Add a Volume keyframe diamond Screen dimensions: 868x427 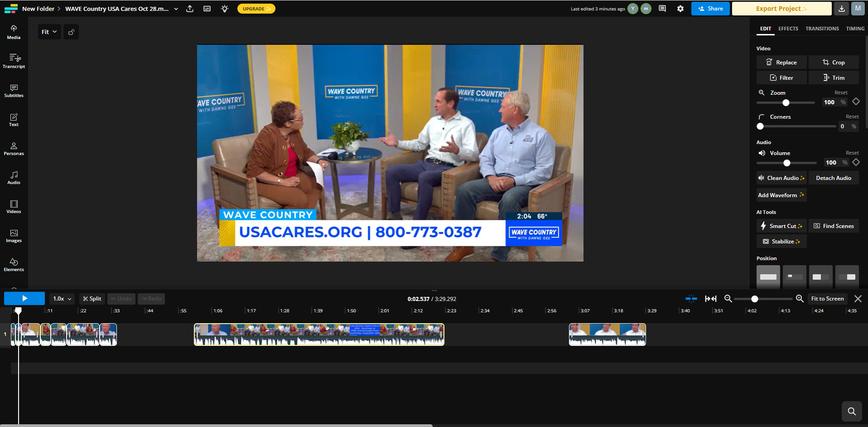pos(856,162)
